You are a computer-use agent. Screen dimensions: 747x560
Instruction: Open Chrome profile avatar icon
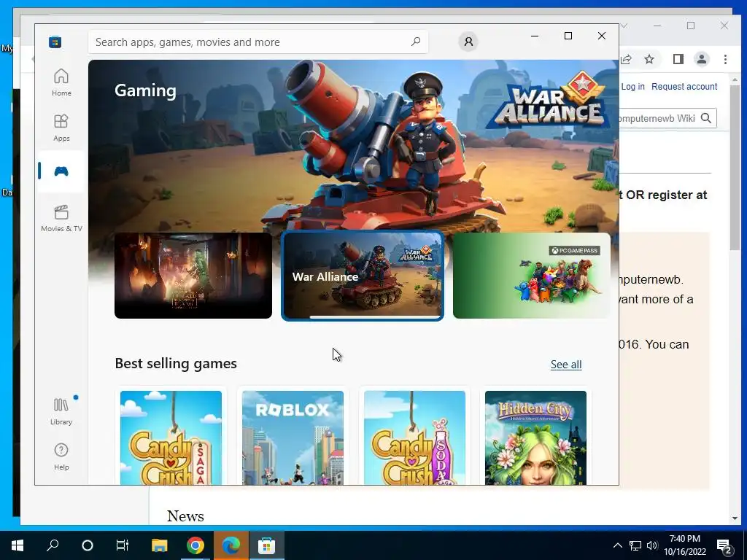[x=701, y=59]
